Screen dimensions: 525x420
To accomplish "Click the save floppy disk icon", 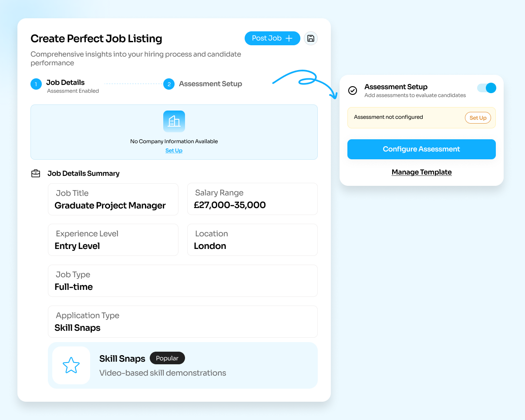I will click(310, 38).
